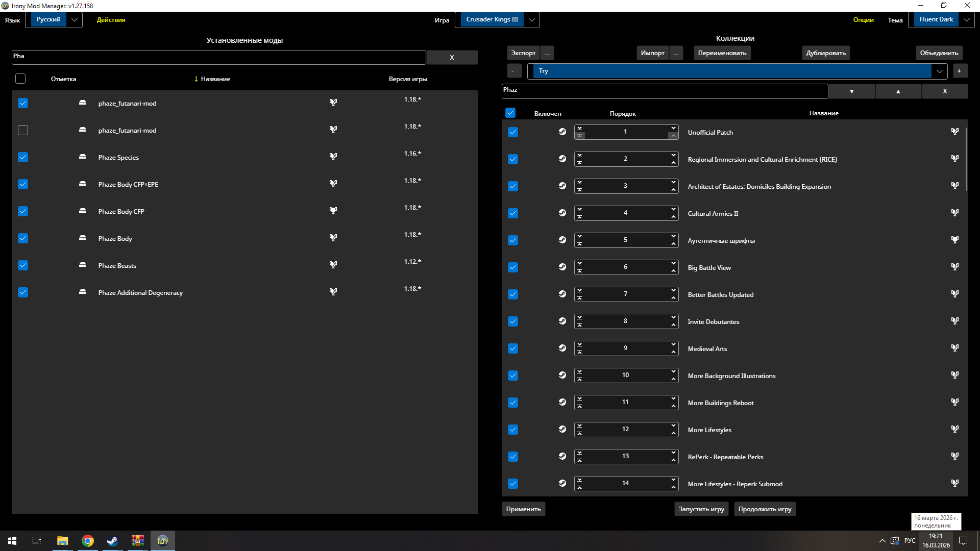Click the plus button to add a collection

[959, 71]
